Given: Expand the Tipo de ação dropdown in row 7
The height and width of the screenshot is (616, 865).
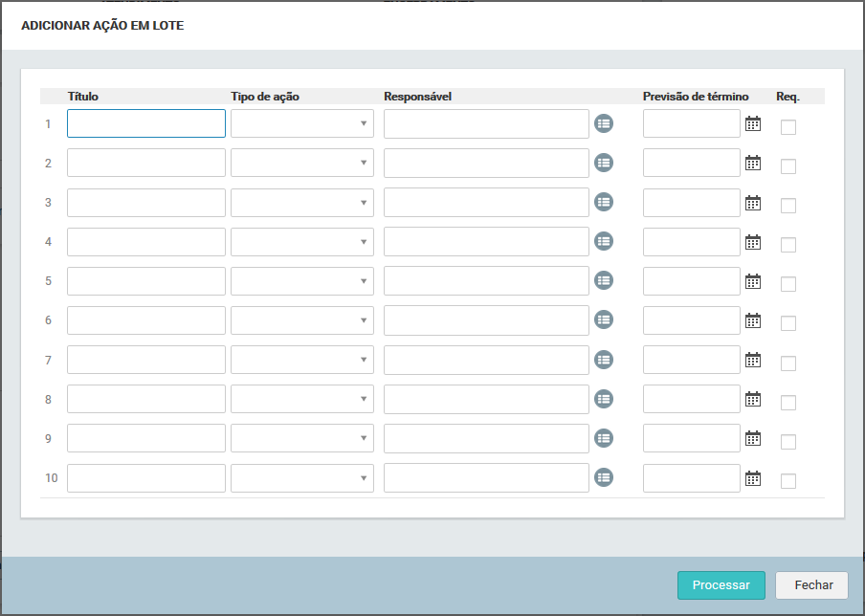Looking at the screenshot, I should coord(302,360).
